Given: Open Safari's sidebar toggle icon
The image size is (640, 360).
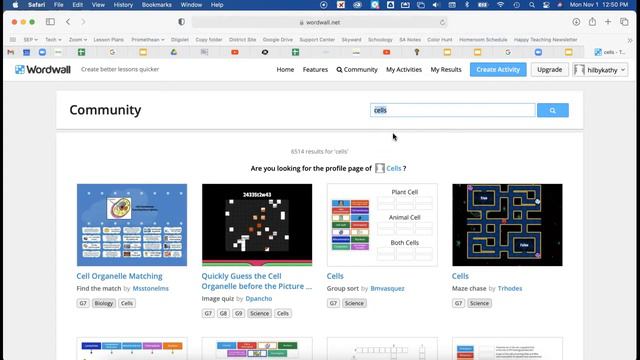Looking at the screenshot, I should coord(50,22).
